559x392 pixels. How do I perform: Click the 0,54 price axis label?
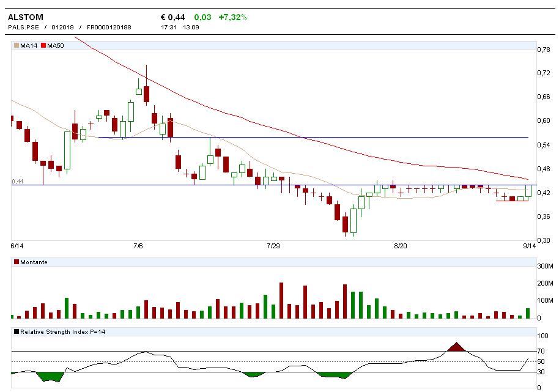(544, 145)
